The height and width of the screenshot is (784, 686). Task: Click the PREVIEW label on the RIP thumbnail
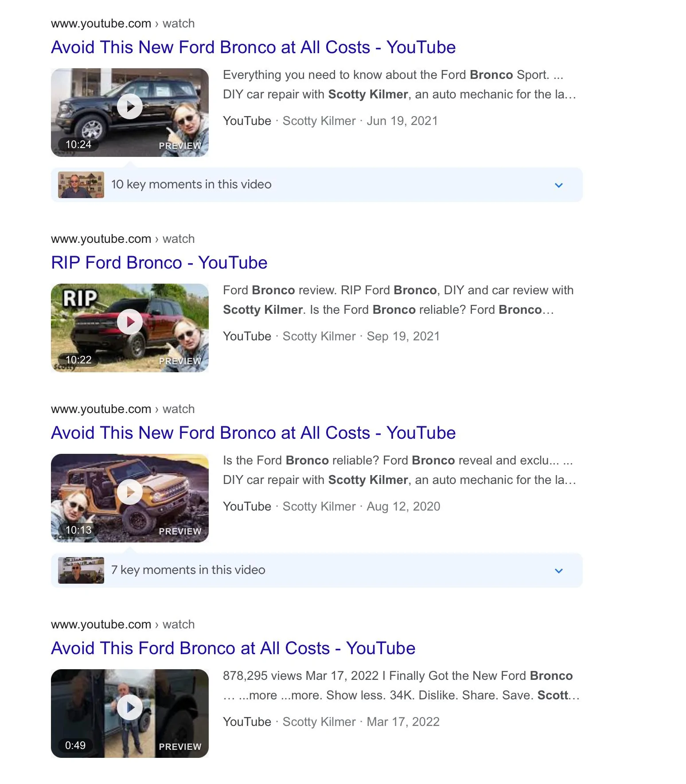point(180,361)
